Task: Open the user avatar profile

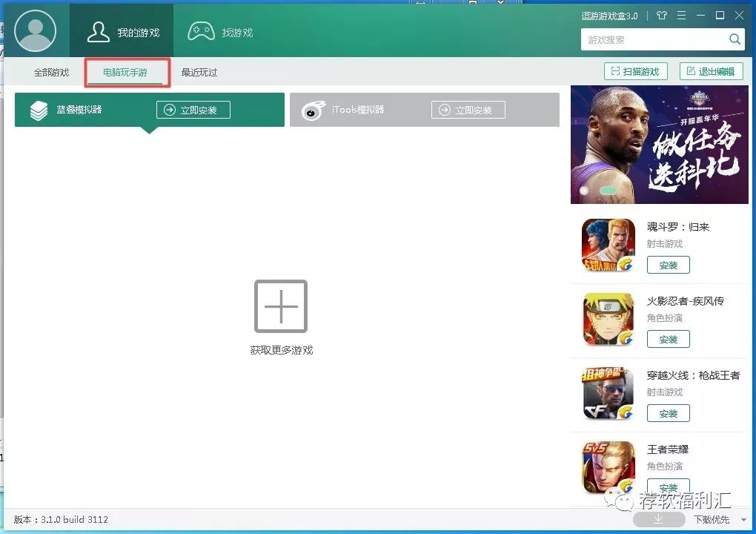Action: click(35, 31)
